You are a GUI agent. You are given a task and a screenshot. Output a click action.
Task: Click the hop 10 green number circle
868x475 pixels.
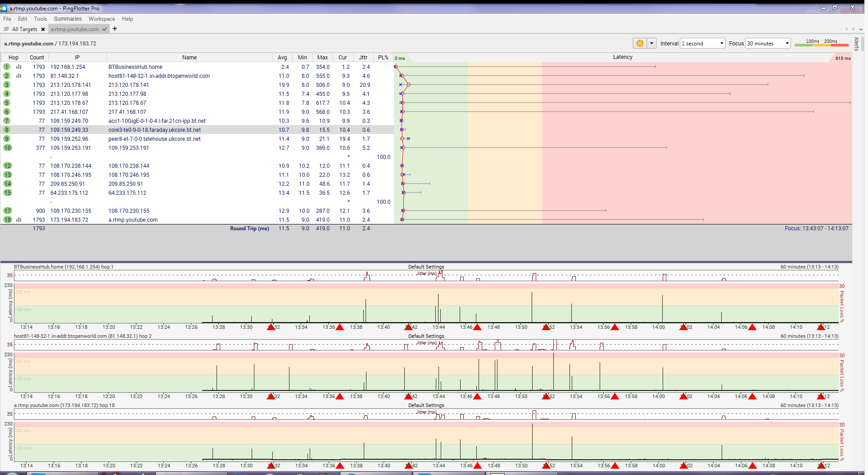click(x=8, y=148)
